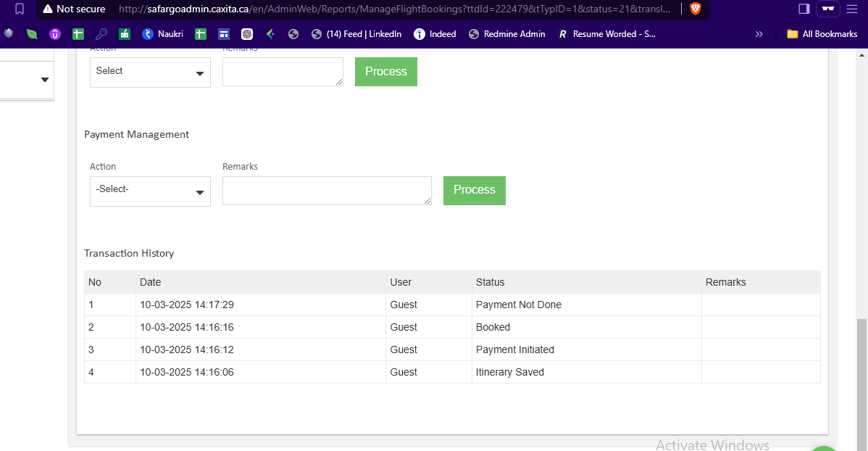Click the Brave Shields lion icon
The height and width of the screenshot is (451, 868).
pyautogui.click(x=696, y=9)
